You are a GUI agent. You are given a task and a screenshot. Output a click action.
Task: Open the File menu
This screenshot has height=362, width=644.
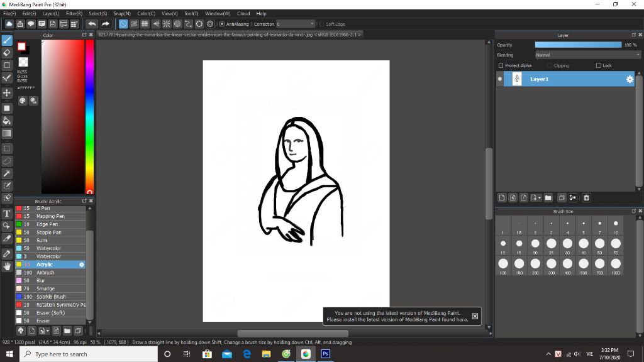pos(9,14)
